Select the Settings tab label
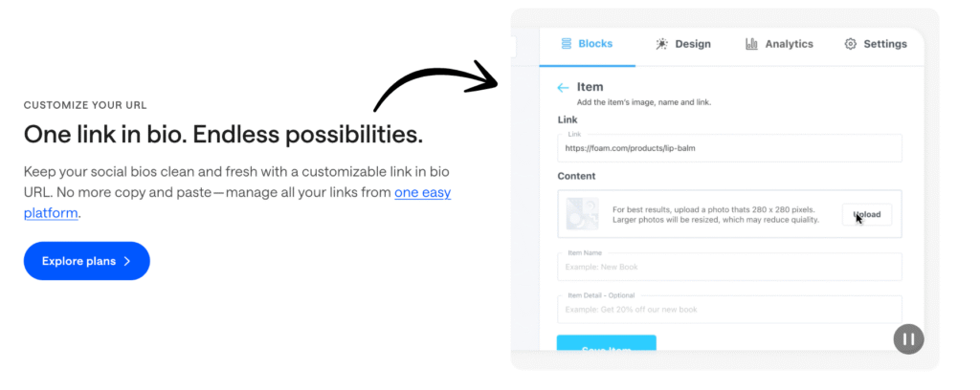 (x=885, y=44)
